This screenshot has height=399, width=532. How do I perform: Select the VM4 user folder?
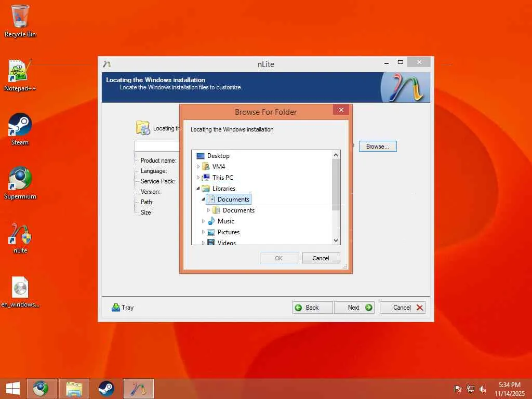219,167
